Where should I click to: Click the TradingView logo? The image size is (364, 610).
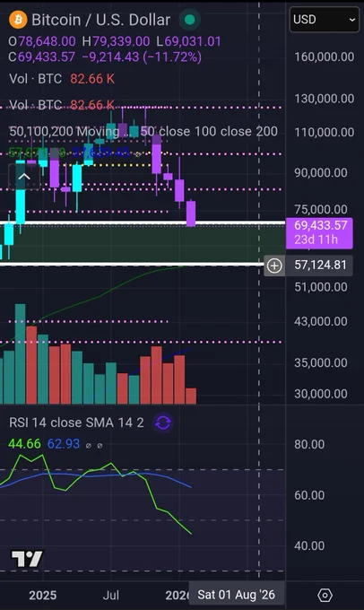pyautogui.click(x=27, y=559)
